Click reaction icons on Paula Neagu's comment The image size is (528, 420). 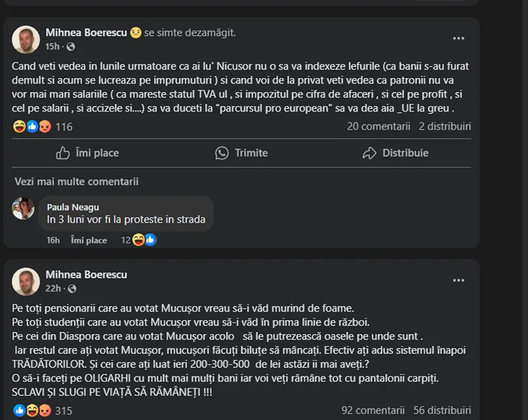coord(144,240)
